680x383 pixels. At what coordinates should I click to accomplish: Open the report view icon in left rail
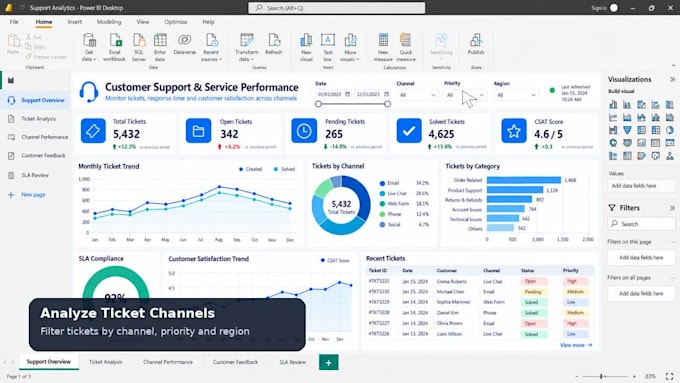tap(11, 80)
